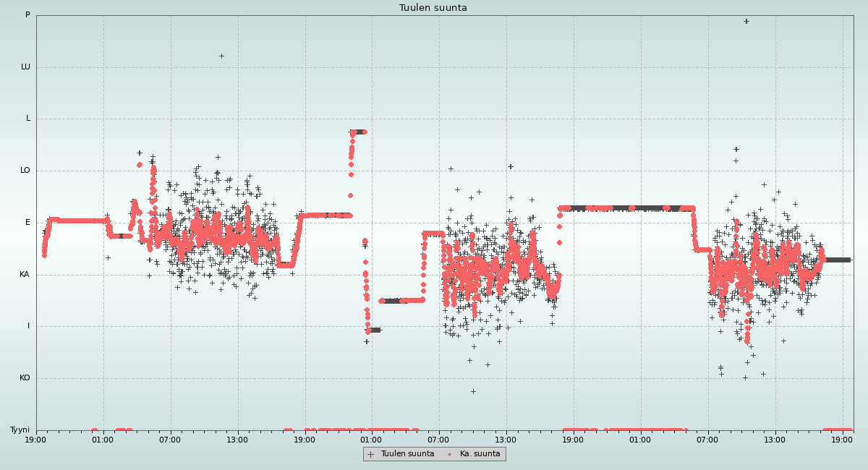Click the leftmost '19:00' time axis label
Viewport: 868px width, 470px height.
pyautogui.click(x=36, y=439)
